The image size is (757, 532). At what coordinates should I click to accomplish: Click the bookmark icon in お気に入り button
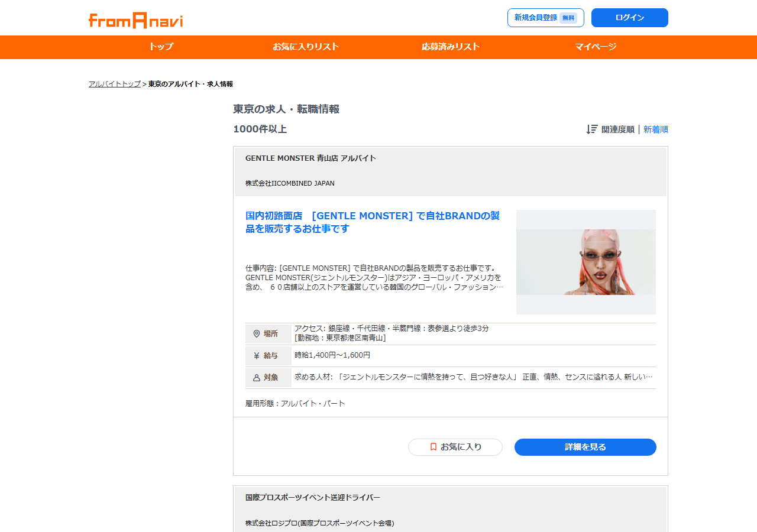point(434,447)
